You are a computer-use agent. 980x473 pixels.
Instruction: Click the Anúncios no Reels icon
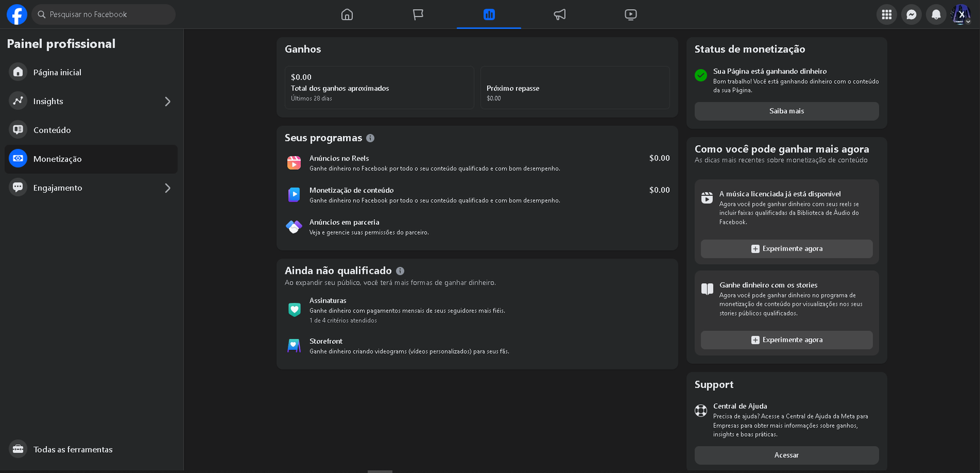[x=294, y=162]
